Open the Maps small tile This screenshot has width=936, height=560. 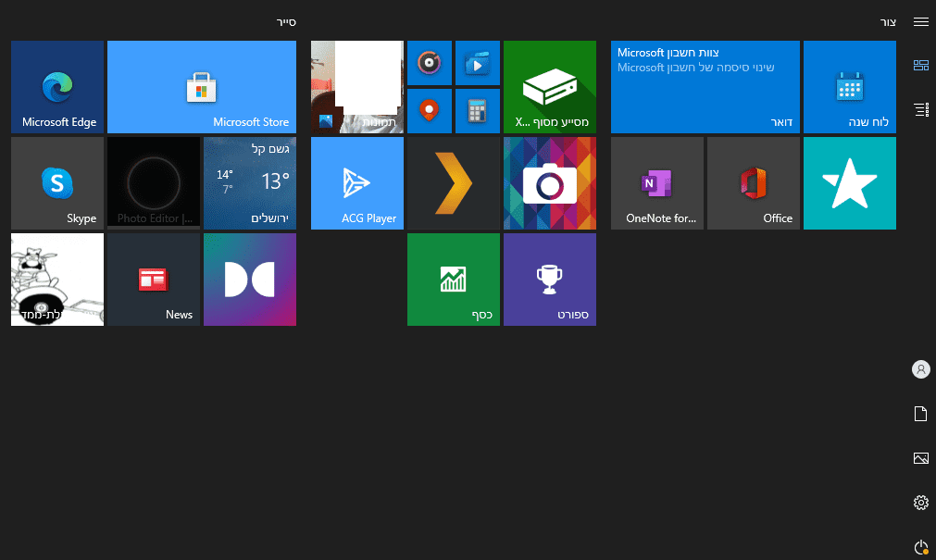[430, 111]
